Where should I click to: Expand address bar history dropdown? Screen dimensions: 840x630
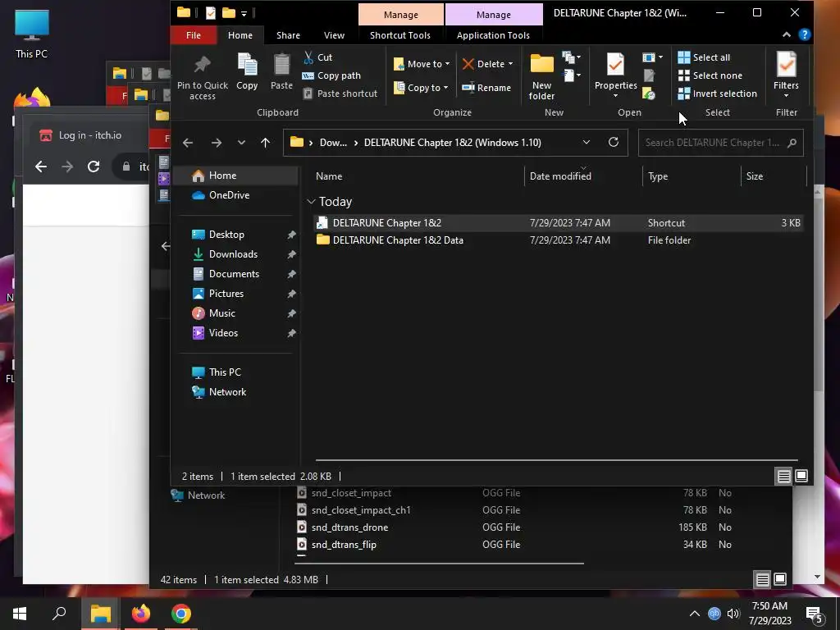point(586,143)
